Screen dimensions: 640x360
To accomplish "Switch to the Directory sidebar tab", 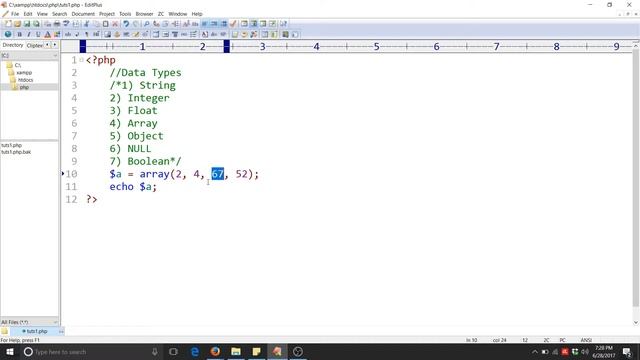I will (x=13, y=45).
